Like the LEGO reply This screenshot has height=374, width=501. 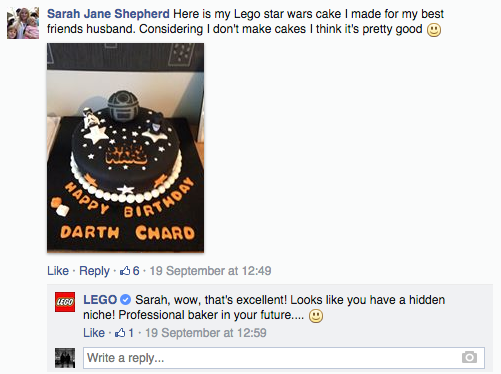click(x=94, y=333)
